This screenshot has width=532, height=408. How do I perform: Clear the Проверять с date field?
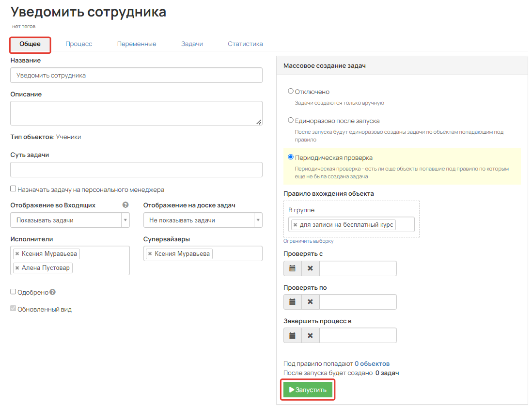(310, 268)
